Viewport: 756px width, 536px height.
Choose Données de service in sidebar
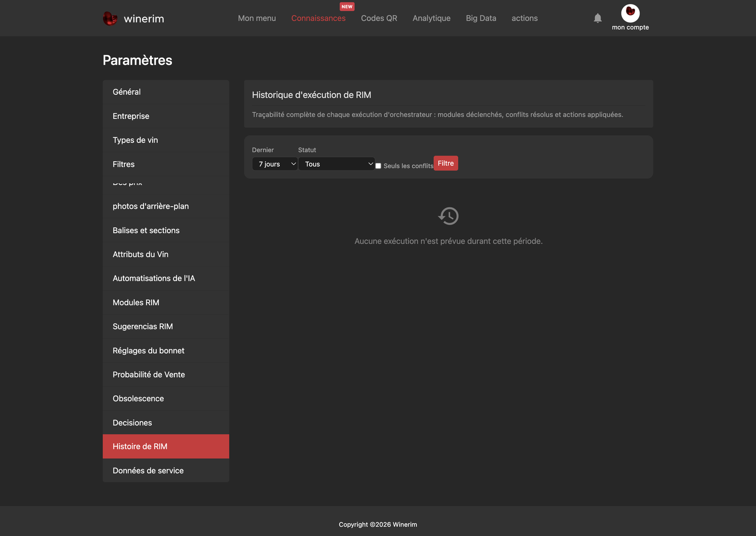pyautogui.click(x=166, y=471)
